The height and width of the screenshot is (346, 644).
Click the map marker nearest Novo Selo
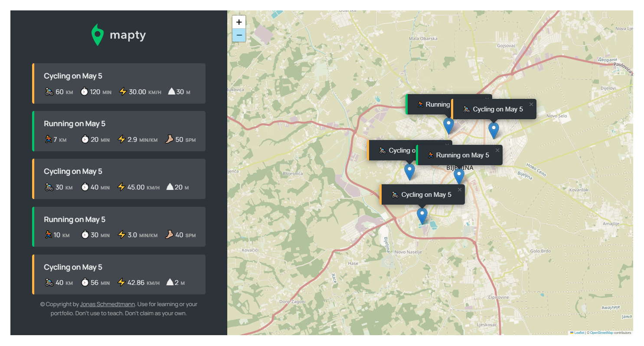tap(494, 131)
